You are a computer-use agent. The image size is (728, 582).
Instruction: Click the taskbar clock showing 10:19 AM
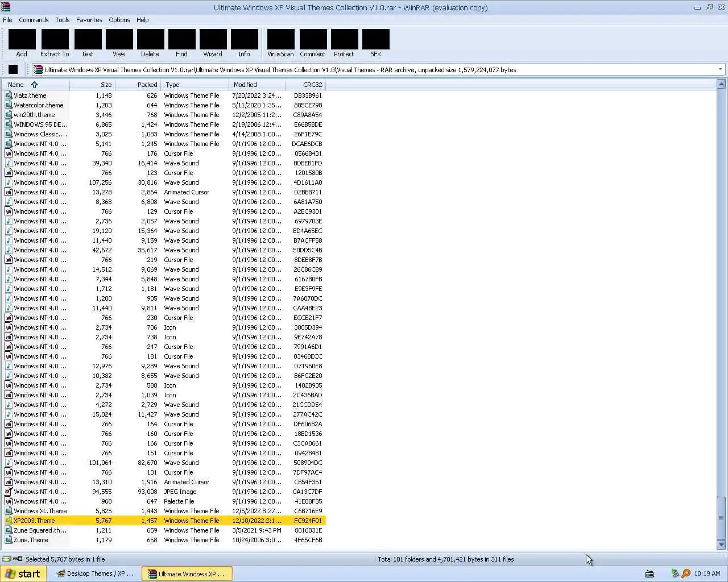click(x=707, y=573)
